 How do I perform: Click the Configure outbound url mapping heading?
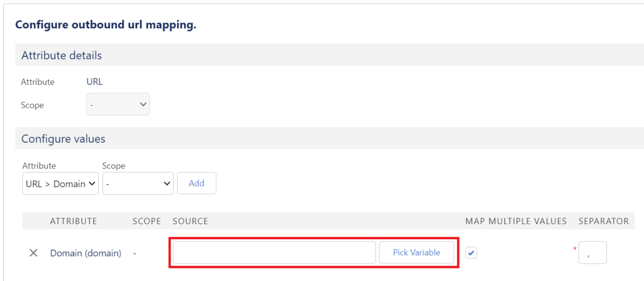[106, 26]
